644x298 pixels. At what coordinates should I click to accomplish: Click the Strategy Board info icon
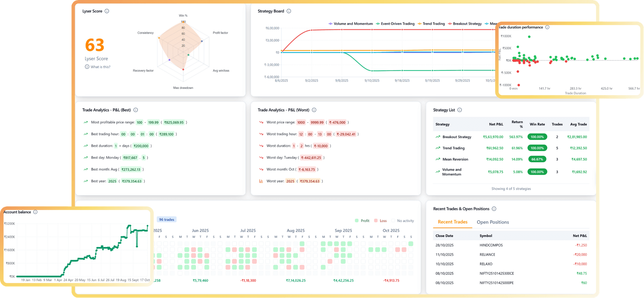click(x=289, y=11)
